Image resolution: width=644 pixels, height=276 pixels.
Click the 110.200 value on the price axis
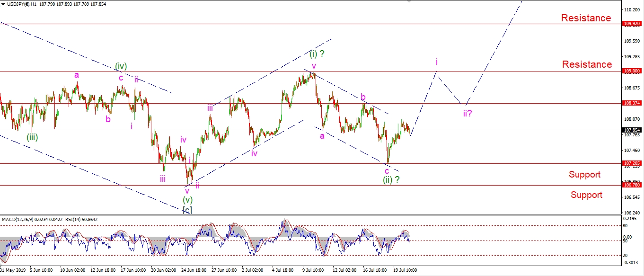632,9
